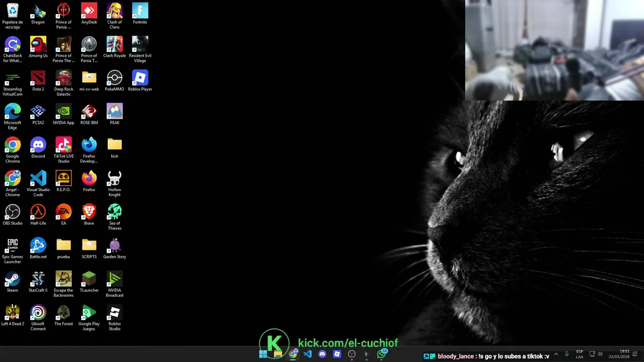This screenshot has height=362, width=644.
Task: Launch Fortnite from the desktop
Action: click(x=140, y=14)
